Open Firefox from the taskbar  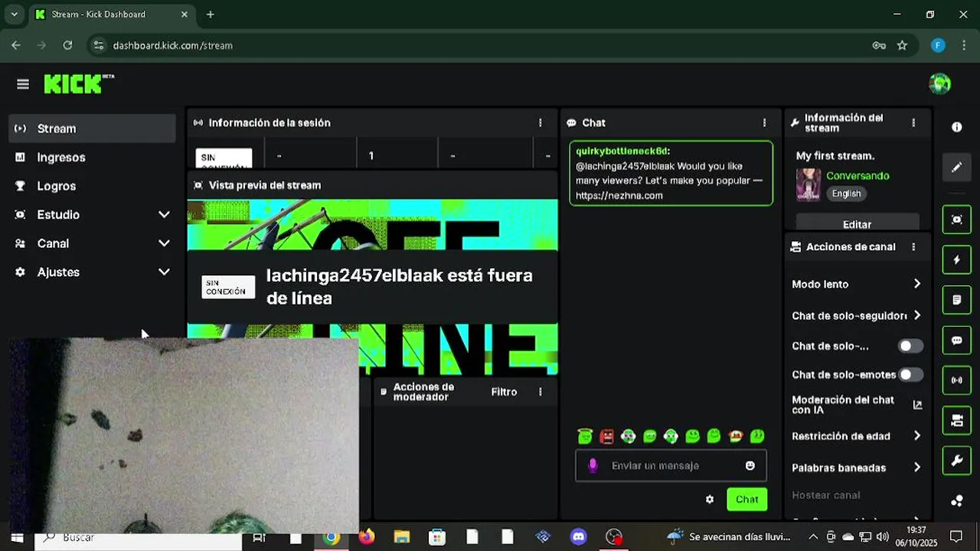click(366, 537)
